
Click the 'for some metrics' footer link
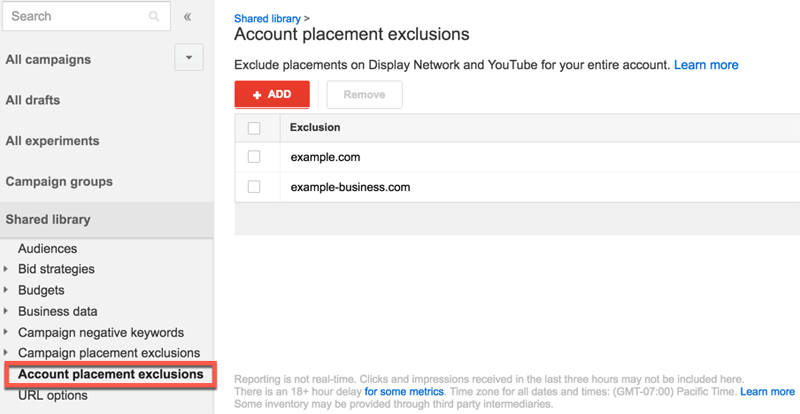coord(404,392)
